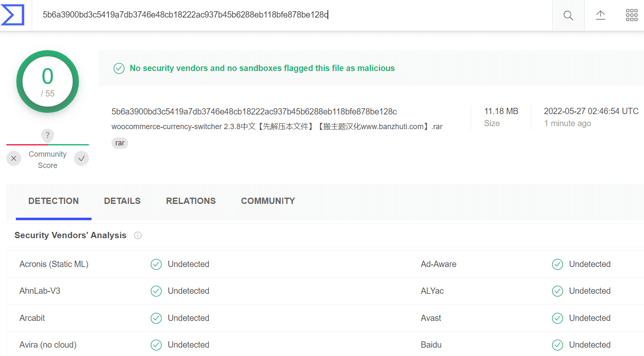Click the upload file icon

pos(600,15)
